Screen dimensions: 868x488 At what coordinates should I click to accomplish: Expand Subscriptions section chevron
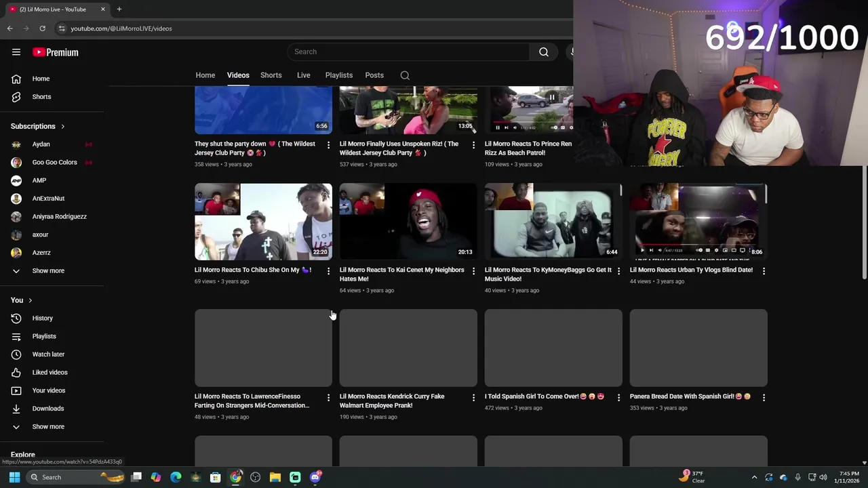point(62,127)
